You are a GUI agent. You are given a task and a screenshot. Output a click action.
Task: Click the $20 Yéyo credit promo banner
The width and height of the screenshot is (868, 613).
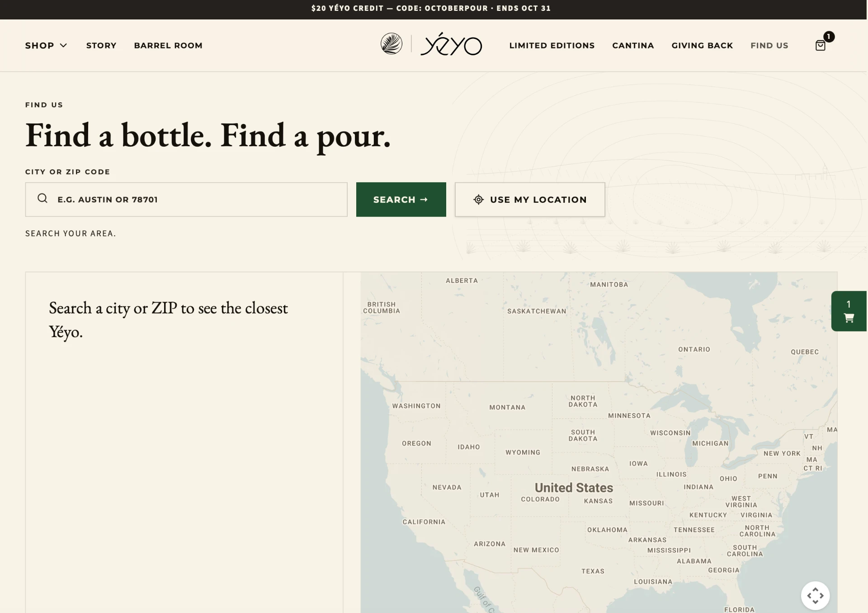coord(431,8)
